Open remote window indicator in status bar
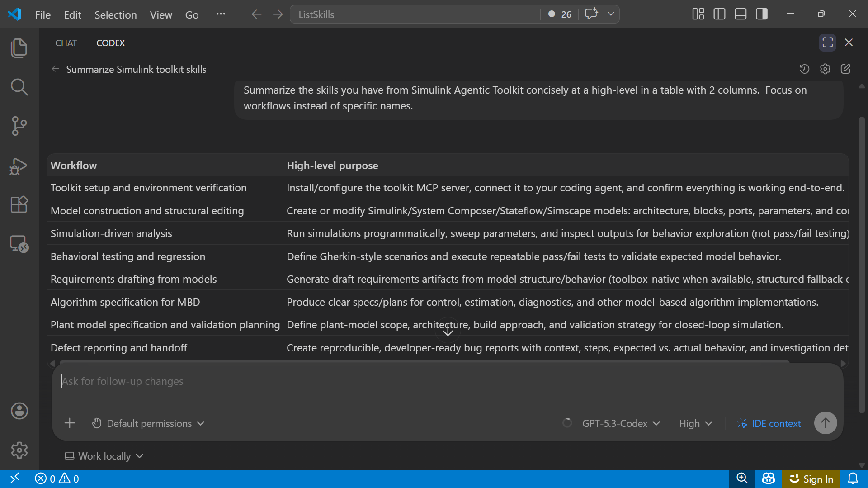The height and width of the screenshot is (488, 868). click(x=14, y=479)
